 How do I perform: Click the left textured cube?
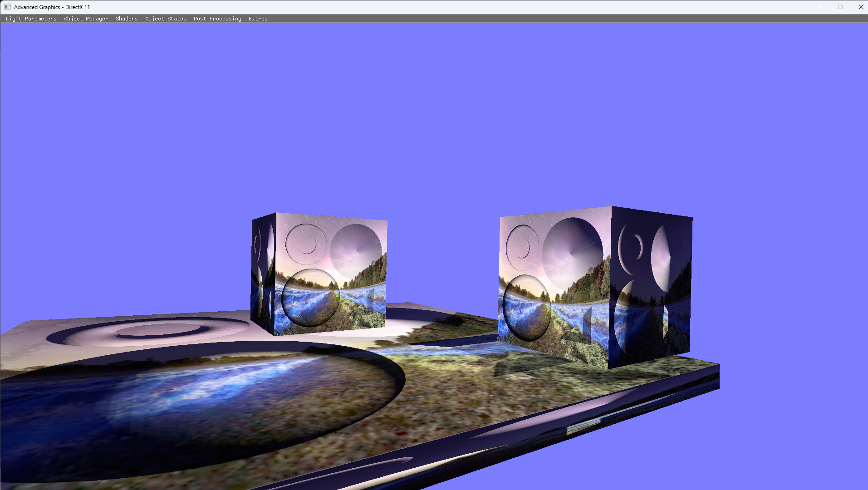(319, 274)
